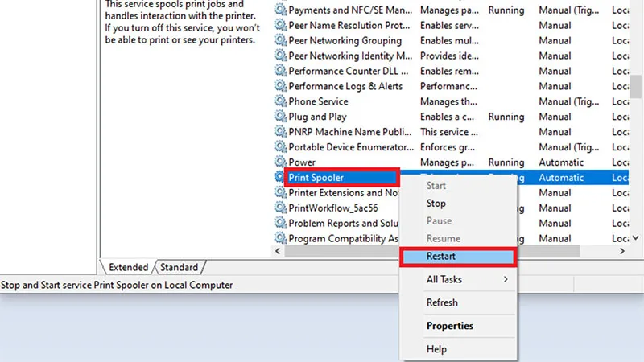644x362 pixels.
Task: Select the Portable Device Enumerator service name
Action: click(351, 147)
